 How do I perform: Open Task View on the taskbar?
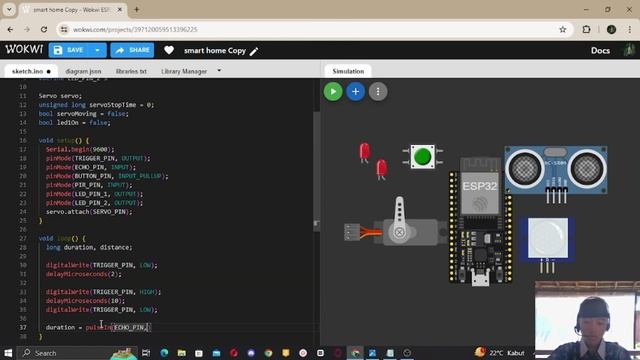point(146,353)
